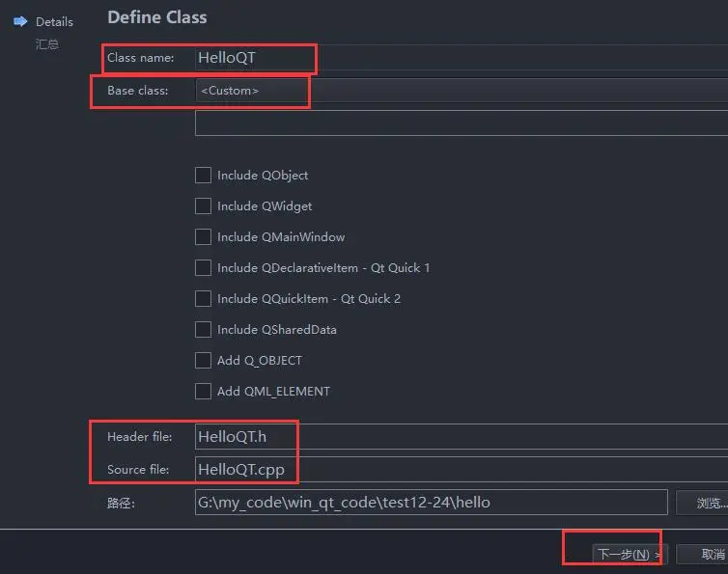
Task: Go to the 汇总 wizard step
Action: coord(47,44)
